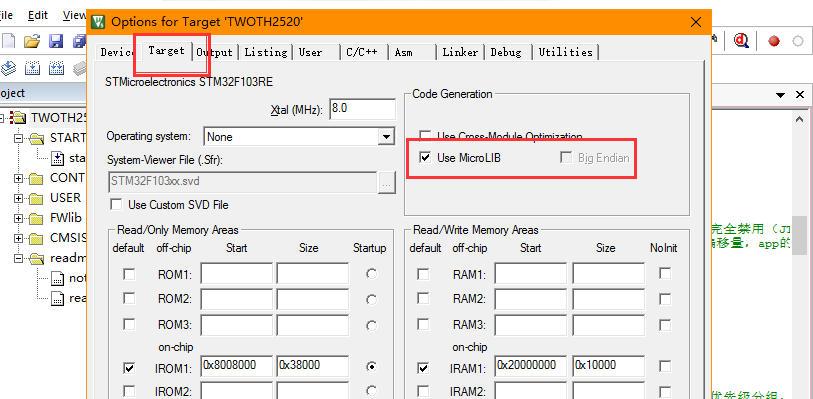
Task: Uncheck the IROM1 default checkbox
Action: [x=129, y=368]
